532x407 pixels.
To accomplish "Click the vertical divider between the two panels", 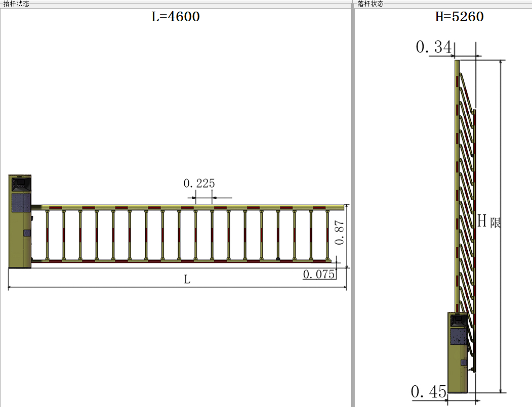I will (x=352, y=202).
